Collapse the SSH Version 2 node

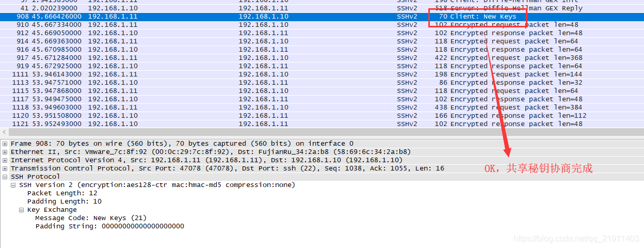(x=13, y=185)
